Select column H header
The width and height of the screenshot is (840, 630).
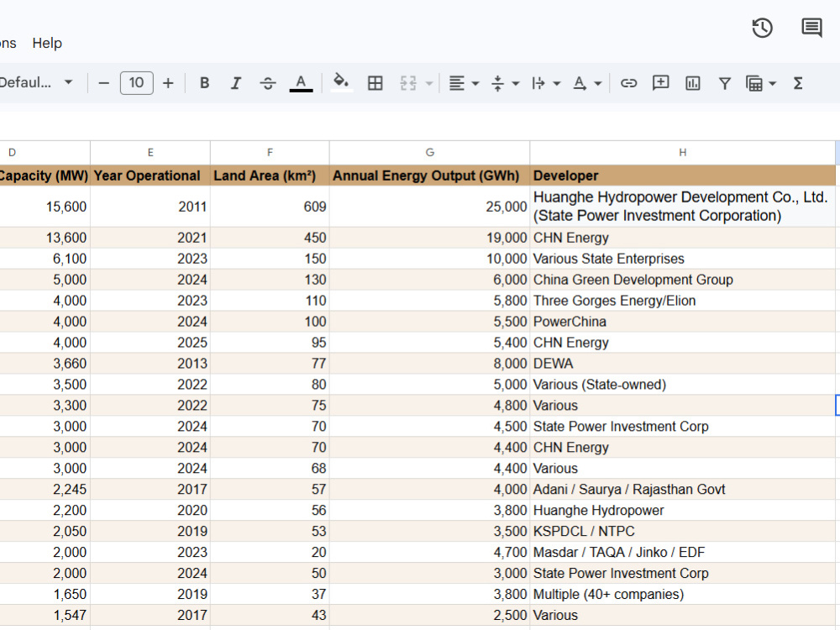point(682,153)
